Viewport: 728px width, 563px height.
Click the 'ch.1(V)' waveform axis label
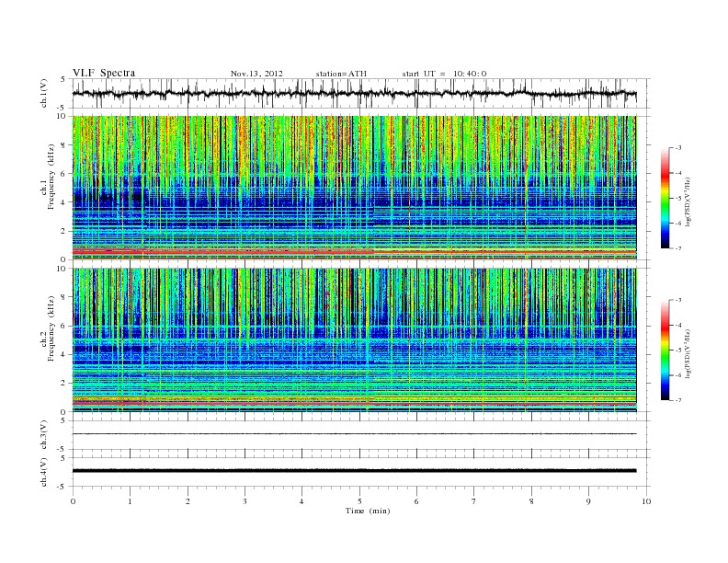pos(44,93)
